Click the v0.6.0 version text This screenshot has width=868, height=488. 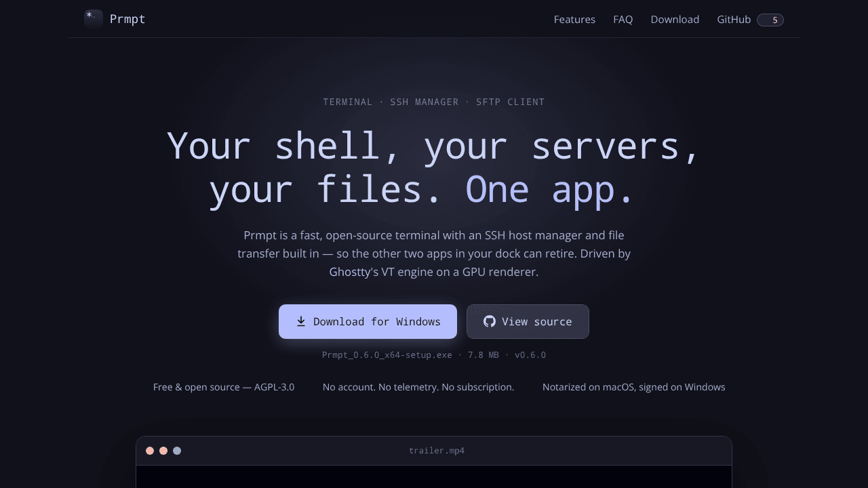(530, 355)
